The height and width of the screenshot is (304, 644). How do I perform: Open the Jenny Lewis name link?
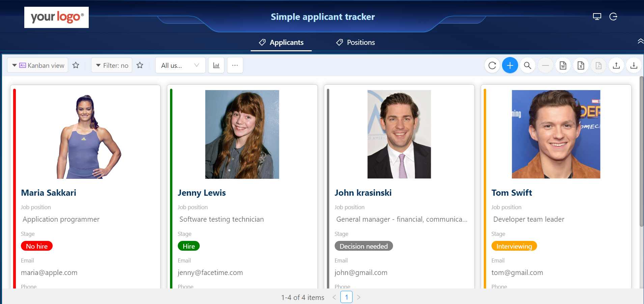coord(202,193)
